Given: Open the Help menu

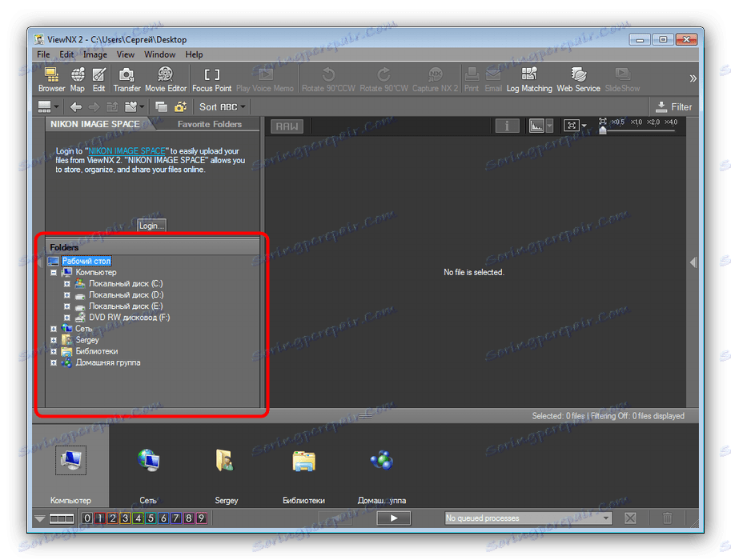Looking at the screenshot, I should 194,54.
